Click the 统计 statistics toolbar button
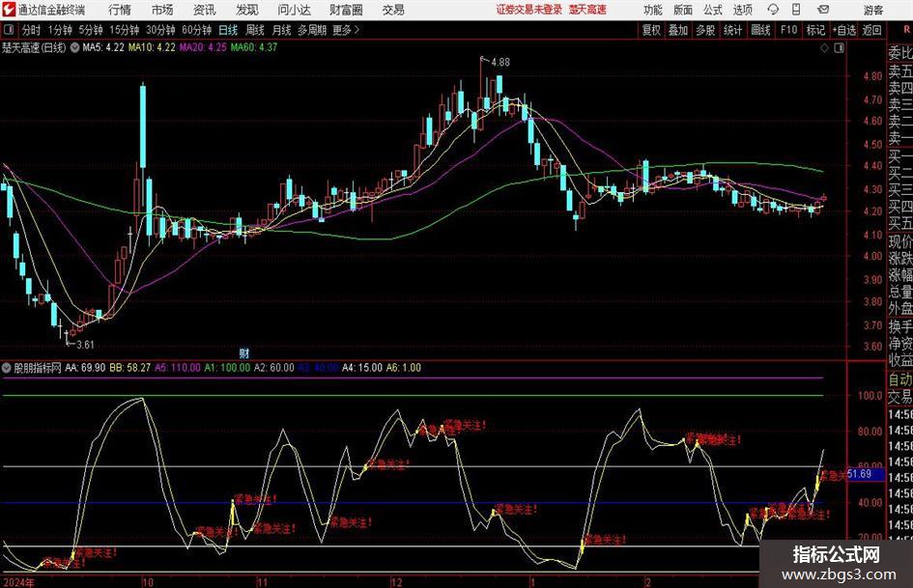Image resolution: width=913 pixels, height=588 pixels. click(x=733, y=30)
